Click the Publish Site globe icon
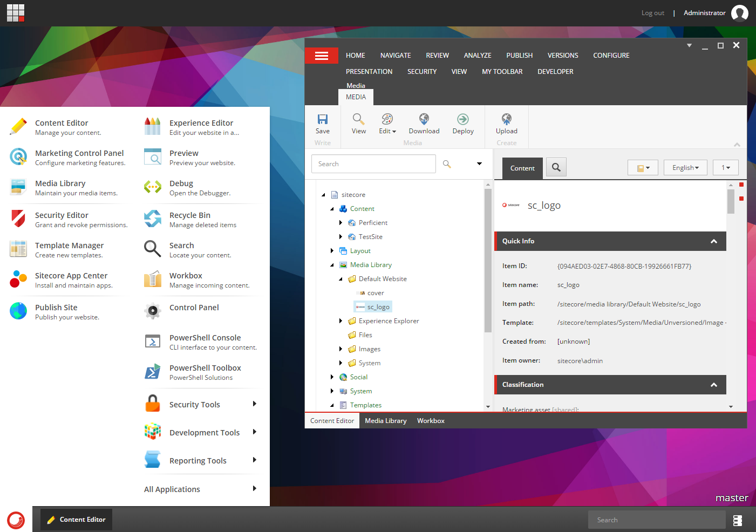The width and height of the screenshot is (756, 532). (18, 311)
